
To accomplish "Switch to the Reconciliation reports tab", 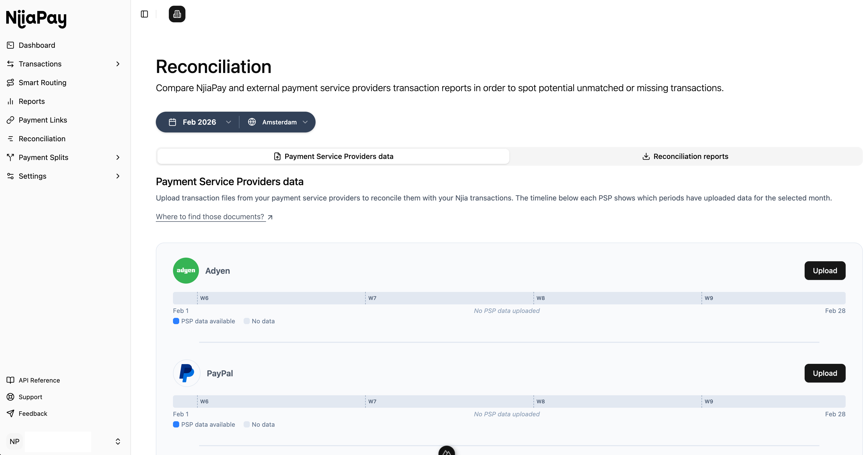I will point(685,156).
